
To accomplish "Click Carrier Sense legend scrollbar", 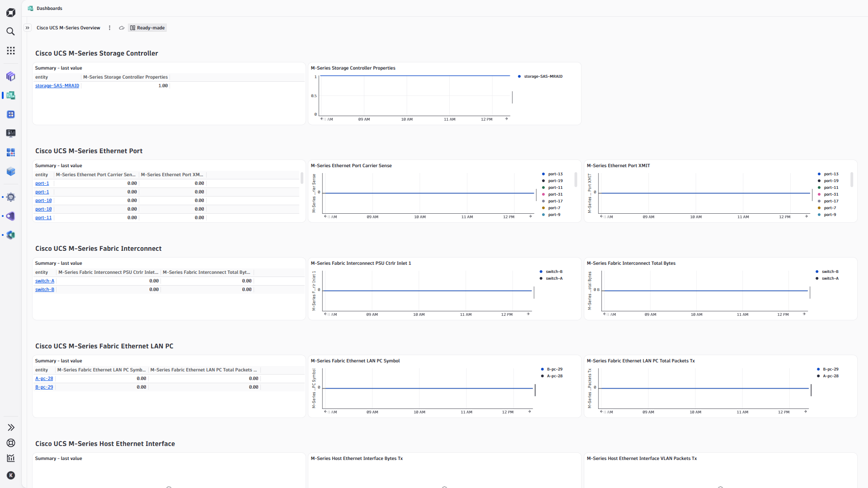I will (x=576, y=179).
